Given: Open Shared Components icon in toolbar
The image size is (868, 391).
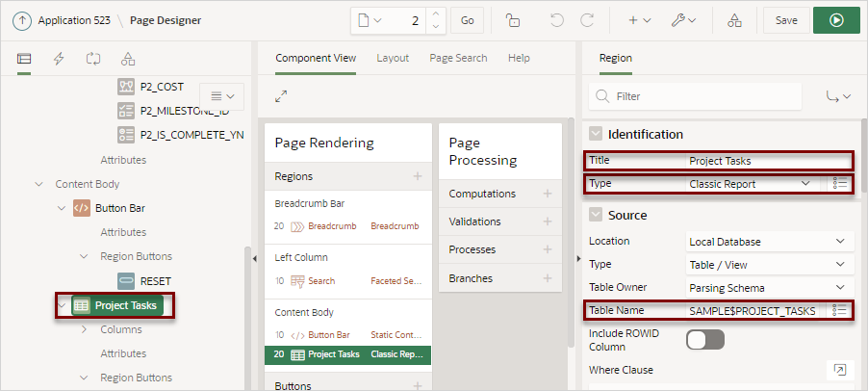Looking at the screenshot, I should click(734, 20).
